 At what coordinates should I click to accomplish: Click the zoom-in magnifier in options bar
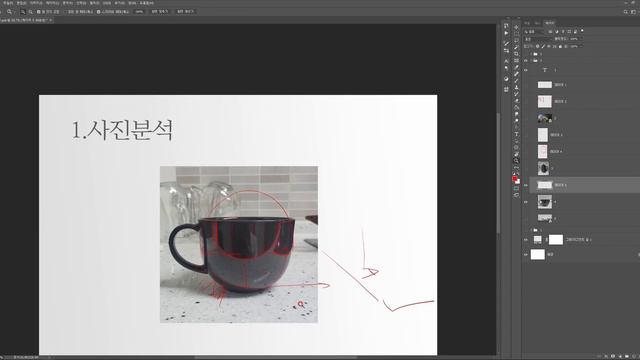(23, 12)
